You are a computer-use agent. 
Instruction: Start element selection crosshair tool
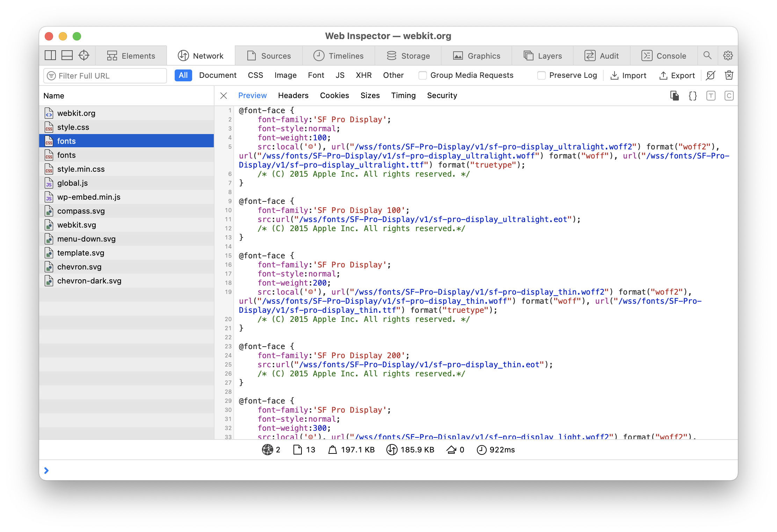84,56
